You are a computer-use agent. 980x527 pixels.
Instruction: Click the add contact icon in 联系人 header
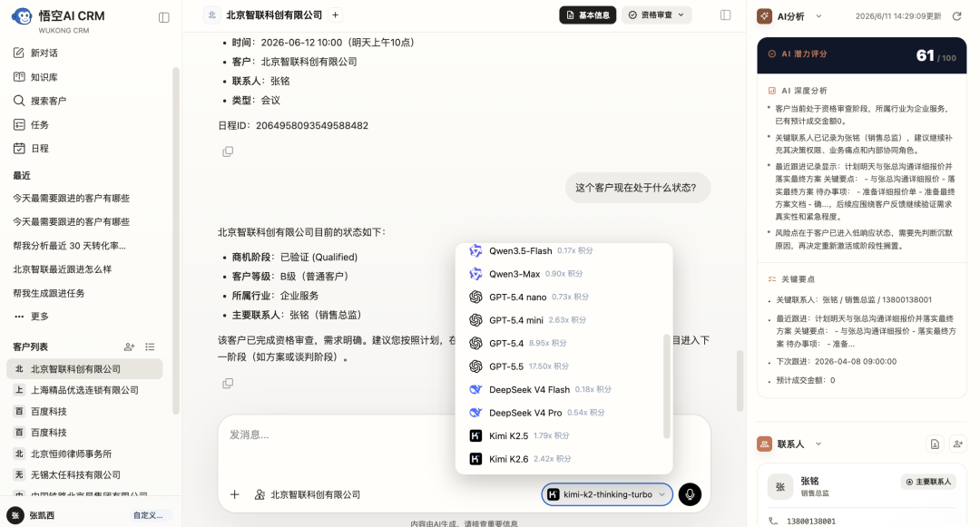click(957, 444)
